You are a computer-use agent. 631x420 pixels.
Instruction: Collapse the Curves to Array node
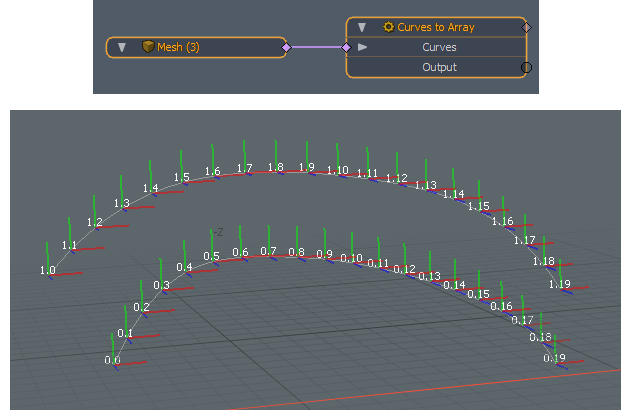[362, 27]
